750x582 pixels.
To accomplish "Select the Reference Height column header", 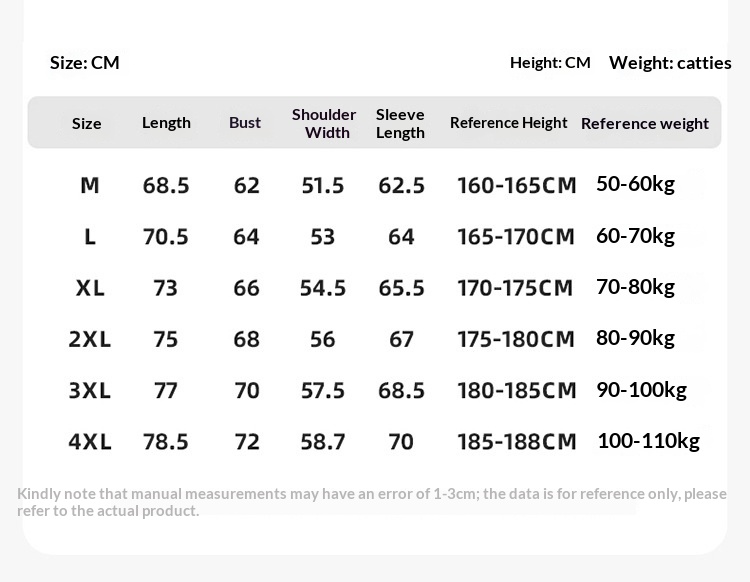I will [x=508, y=122].
